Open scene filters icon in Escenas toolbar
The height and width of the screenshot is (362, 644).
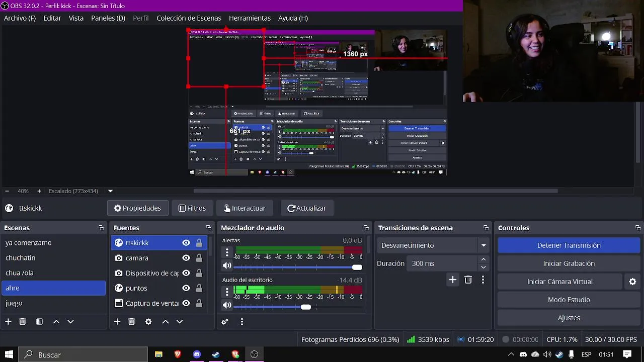[x=39, y=322]
